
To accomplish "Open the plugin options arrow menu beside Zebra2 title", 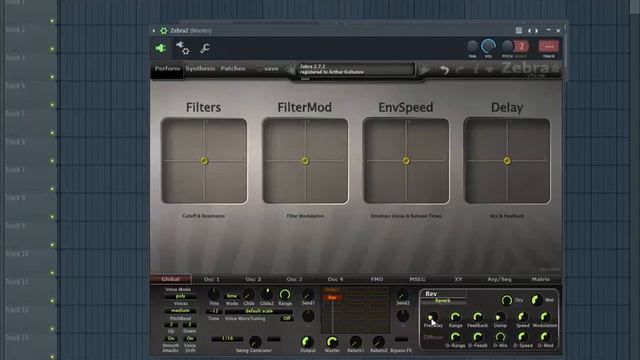I will coord(154,31).
